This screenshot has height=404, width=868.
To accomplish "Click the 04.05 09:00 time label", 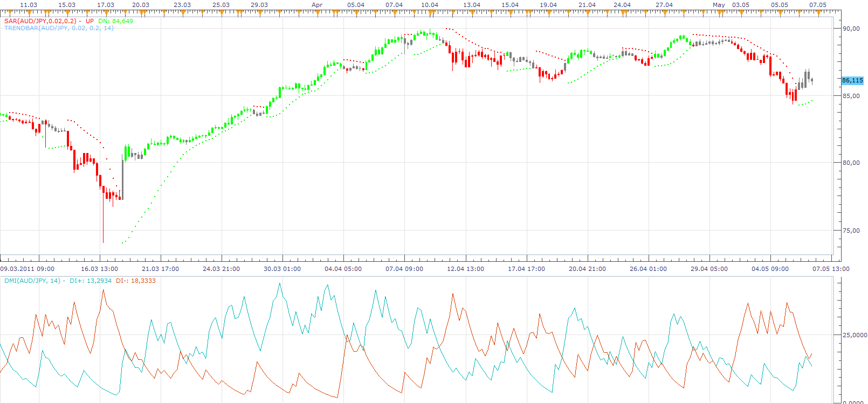I will pyautogui.click(x=770, y=269).
